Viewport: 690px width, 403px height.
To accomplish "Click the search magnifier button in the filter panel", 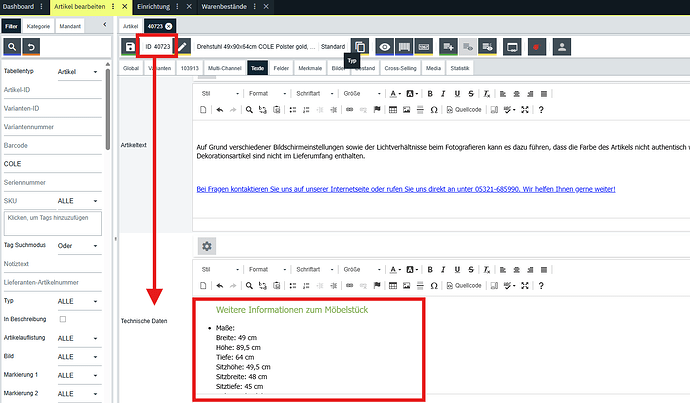I will click(x=13, y=47).
